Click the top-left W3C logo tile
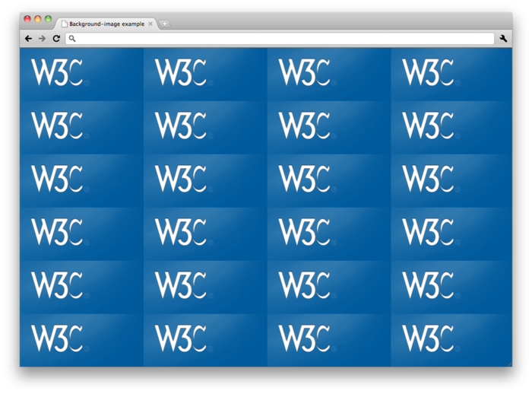Viewport: 532px width, 394px height. click(x=57, y=73)
